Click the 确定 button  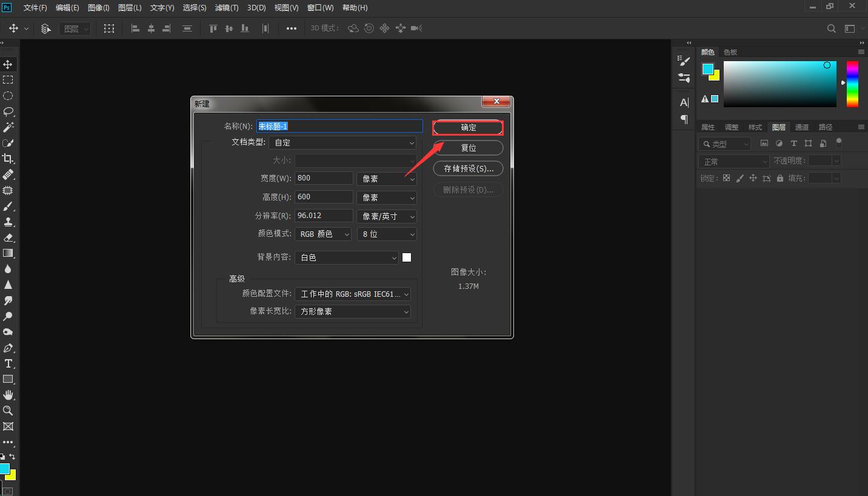click(468, 128)
